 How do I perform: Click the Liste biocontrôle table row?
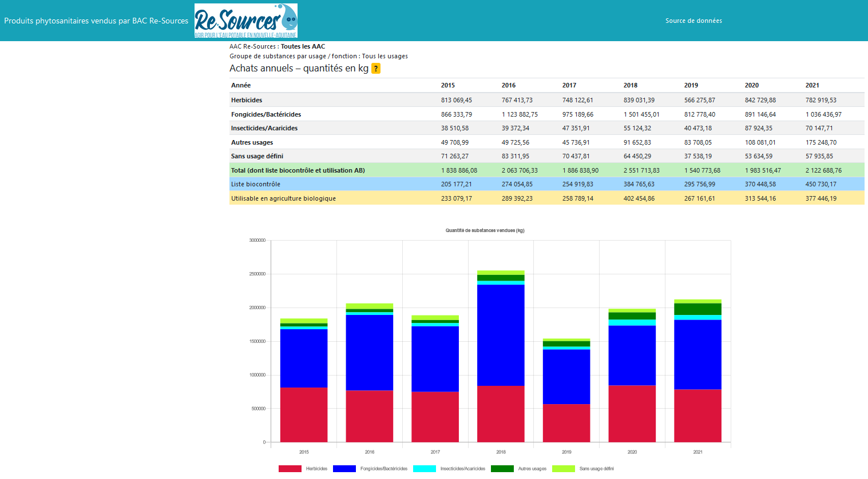(256, 184)
